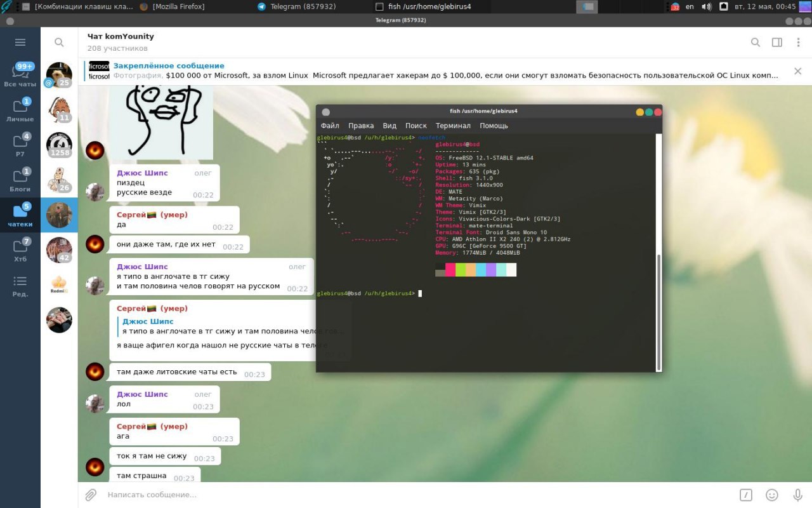Viewport: 812px width, 508px height.
Task: Click the red notification tray icon
Action: pos(675,6)
